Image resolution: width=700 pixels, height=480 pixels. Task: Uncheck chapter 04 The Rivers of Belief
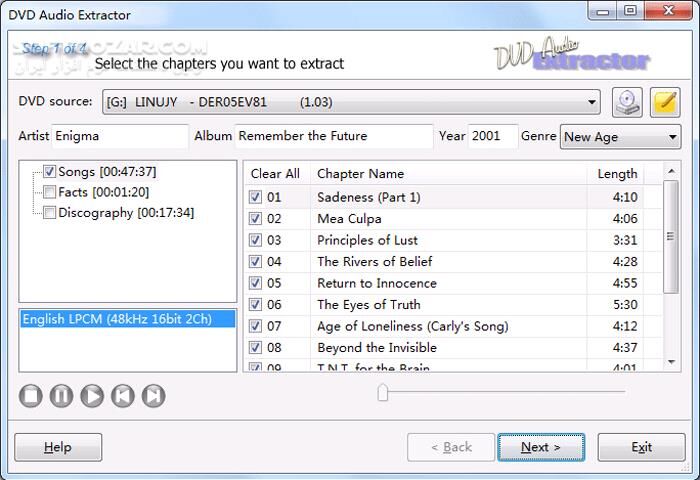pyautogui.click(x=255, y=261)
